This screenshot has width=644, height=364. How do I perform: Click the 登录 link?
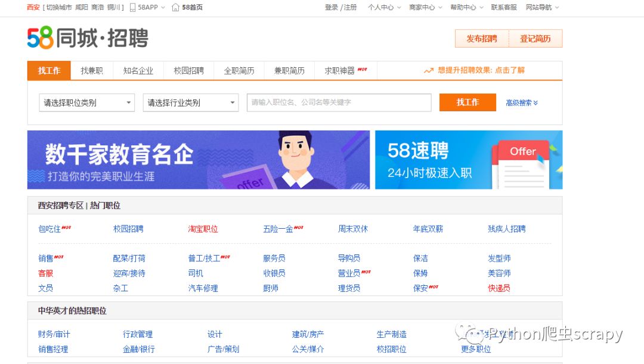point(331,7)
